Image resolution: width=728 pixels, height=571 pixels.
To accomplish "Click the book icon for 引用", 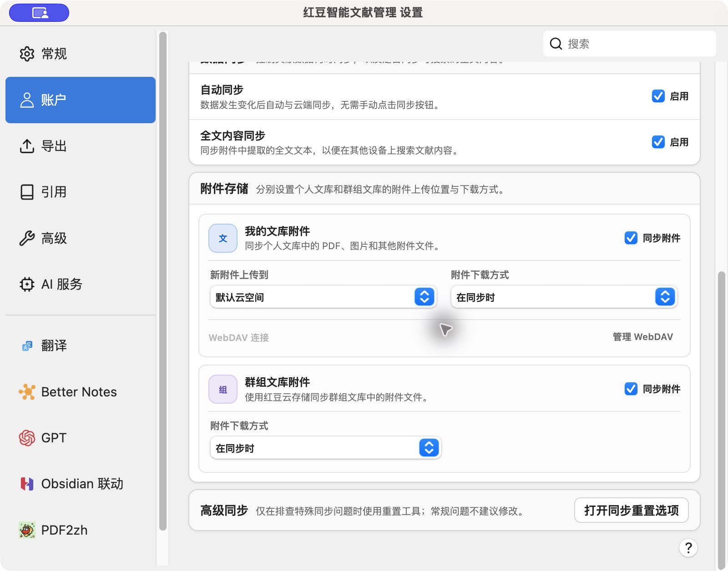I will (x=27, y=192).
